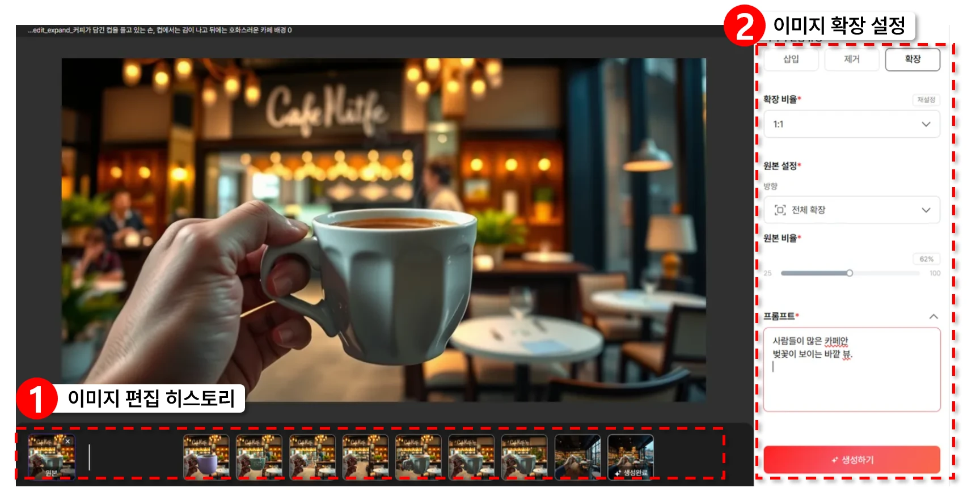Select second history thumbnail after the purple cup

[312, 457]
